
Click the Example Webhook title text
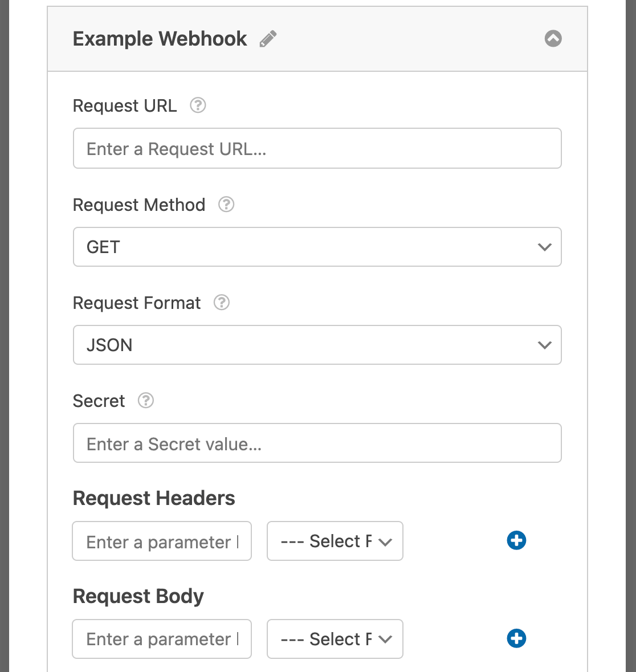pos(160,38)
